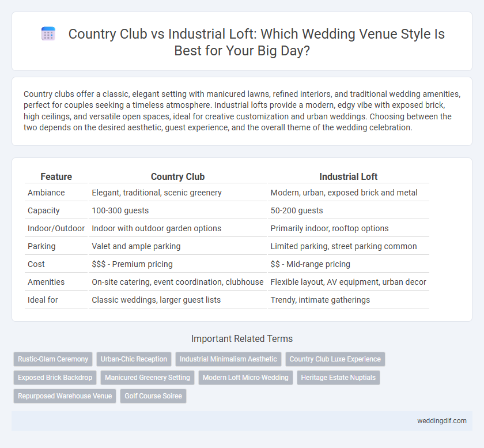
Task: Open the Rustic-Glam Ceremony tag
Action: coord(53,359)
